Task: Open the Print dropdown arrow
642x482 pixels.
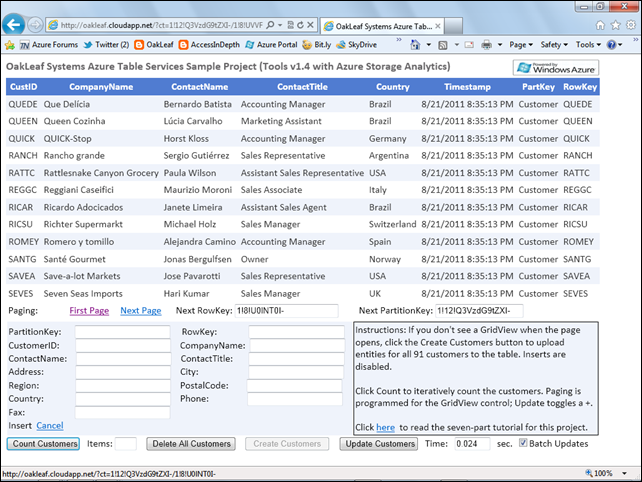Action: (500, 45)
